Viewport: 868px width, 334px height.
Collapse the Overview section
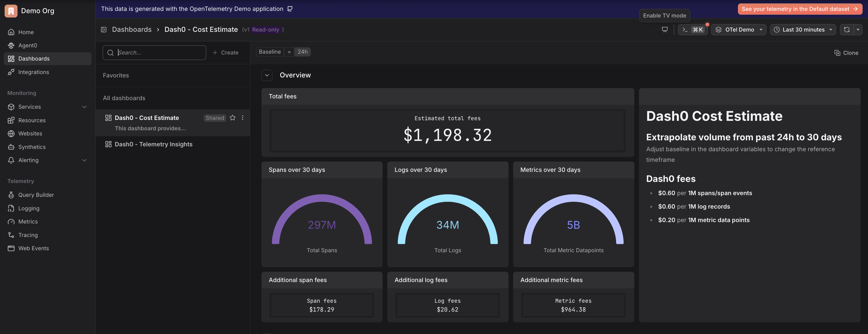267,75
